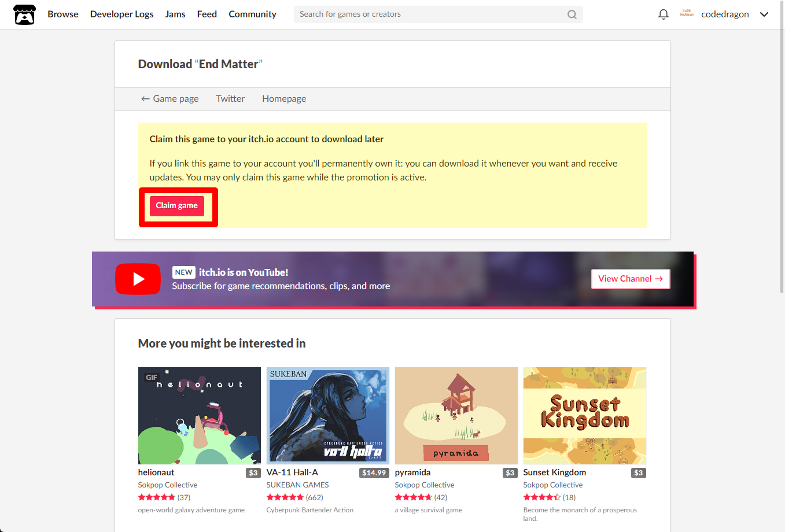
Task: Click the codedragon avatar image
Action: 687,14
